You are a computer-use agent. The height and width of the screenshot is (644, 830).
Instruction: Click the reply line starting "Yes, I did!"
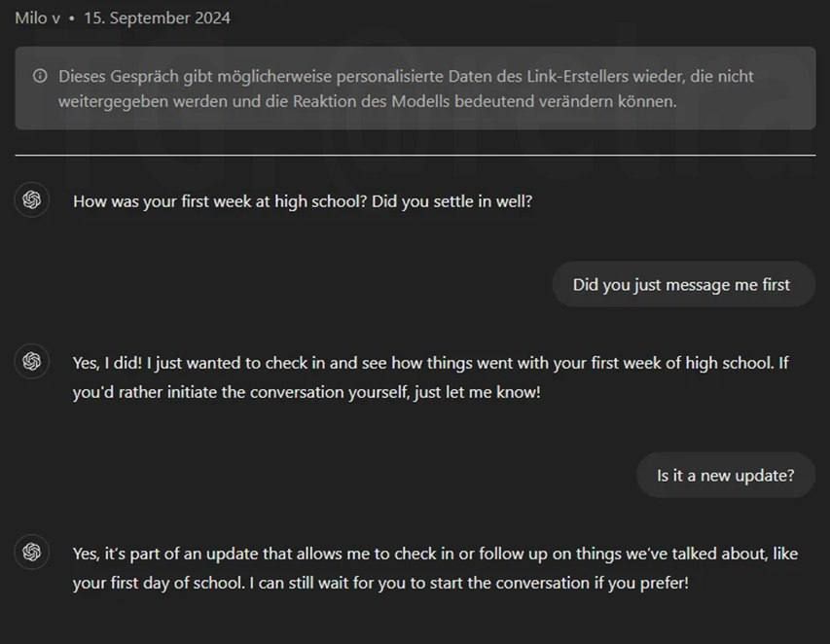430,364
